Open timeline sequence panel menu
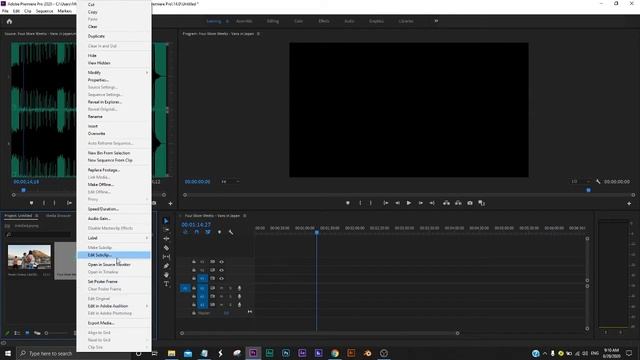The width and height of the screenshot is (640, 360). [x=245, y=216]
